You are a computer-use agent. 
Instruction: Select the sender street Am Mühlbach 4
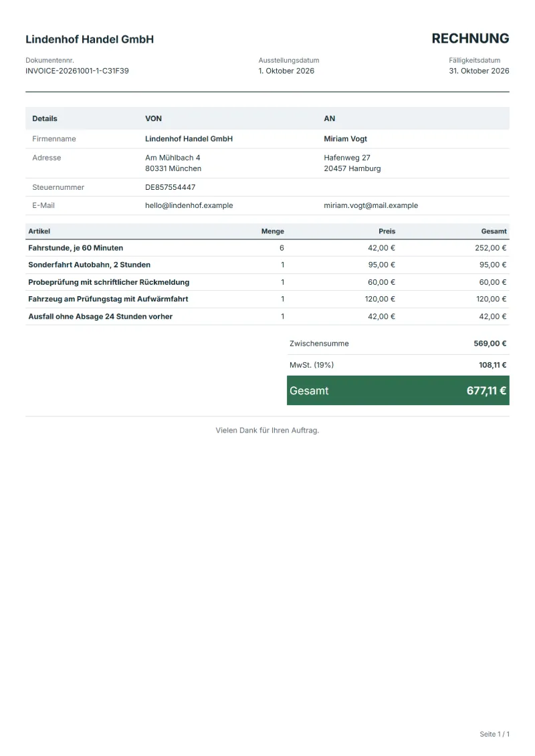(173, 158)
